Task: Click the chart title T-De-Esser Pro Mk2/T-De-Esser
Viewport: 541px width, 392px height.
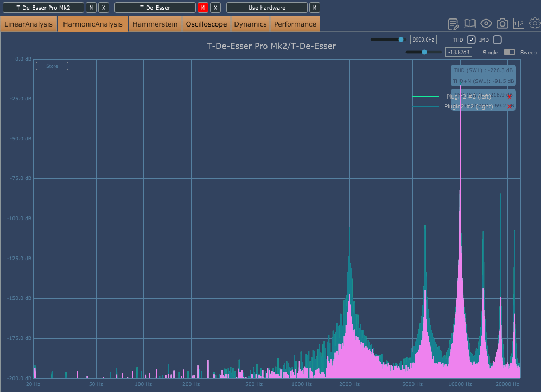Action: pyautogui.click(x=271, y=46)
